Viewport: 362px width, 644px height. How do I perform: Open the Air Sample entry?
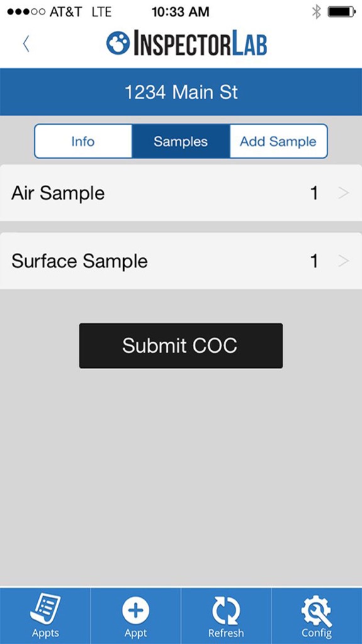click(x=180, y=192)
